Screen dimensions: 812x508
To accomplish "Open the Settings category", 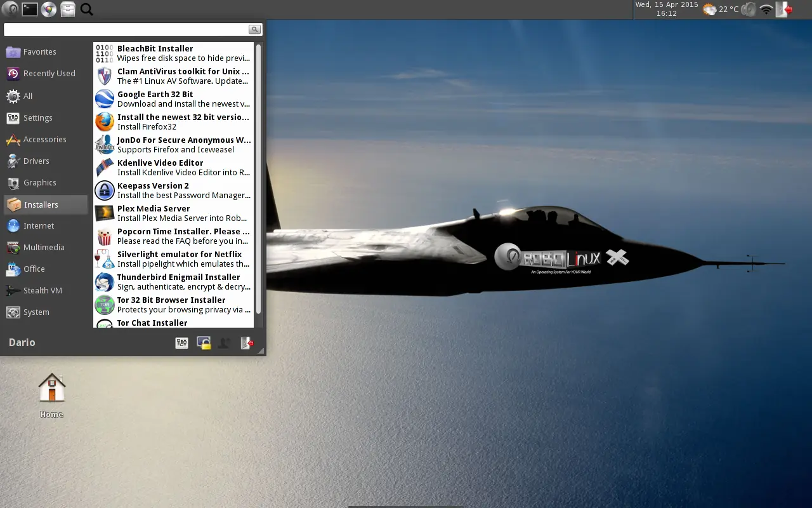I will [x=45, y=118].
